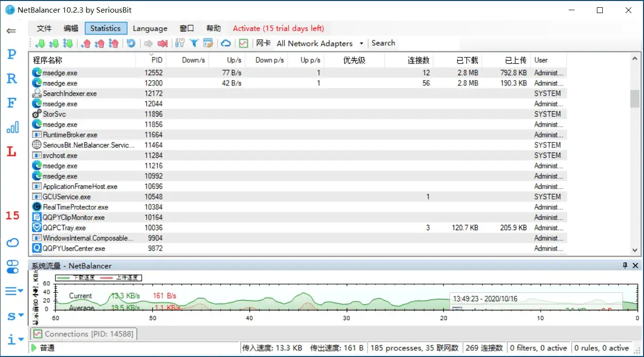
Task: Select the StorSvc process row
Action: coord(298,114)
